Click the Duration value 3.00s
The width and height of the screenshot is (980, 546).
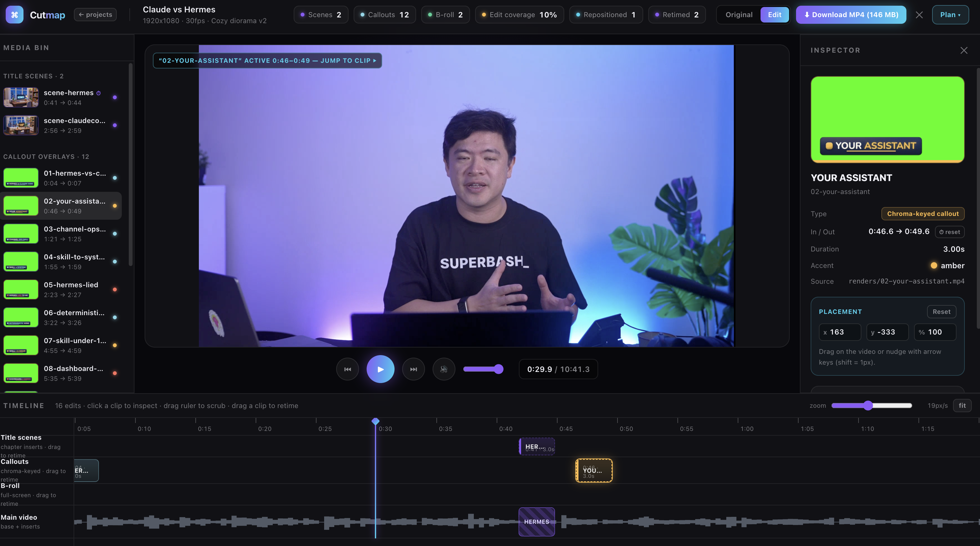click(953, 249)
